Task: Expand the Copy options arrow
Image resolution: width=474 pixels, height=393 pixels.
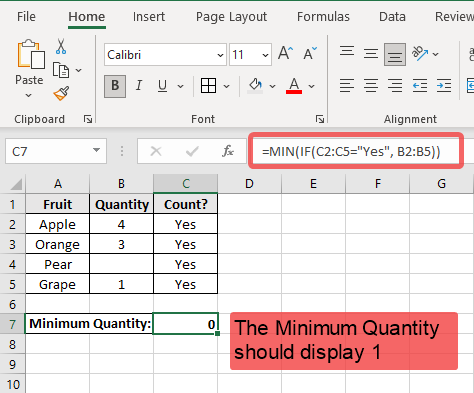Action: click(x=79, y=70)
